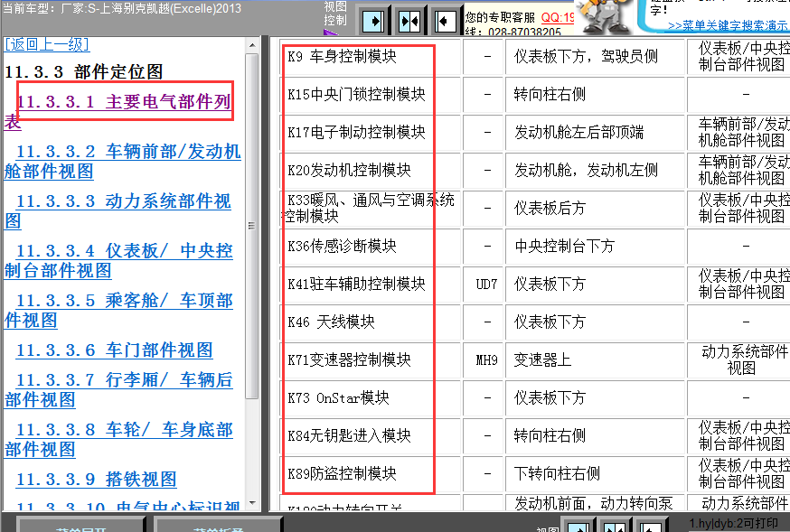Open 11.3.3.4 仪表板/中央控制台部件视图
790x532 pixels.
coord(118,260)
